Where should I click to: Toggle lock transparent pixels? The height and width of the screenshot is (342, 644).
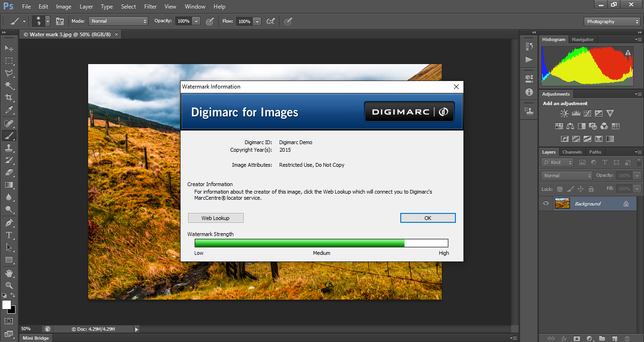pyautogui.click(x=560, y=189)
